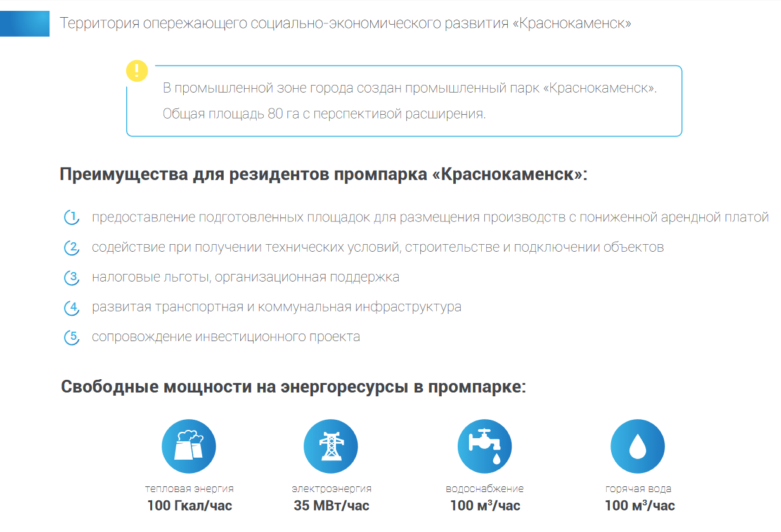This screenshot has width=781, height=532.
Task: Click the '100 м³/час' value under водоснабжение
Action: pyautogui.click(x=485, y=505)
